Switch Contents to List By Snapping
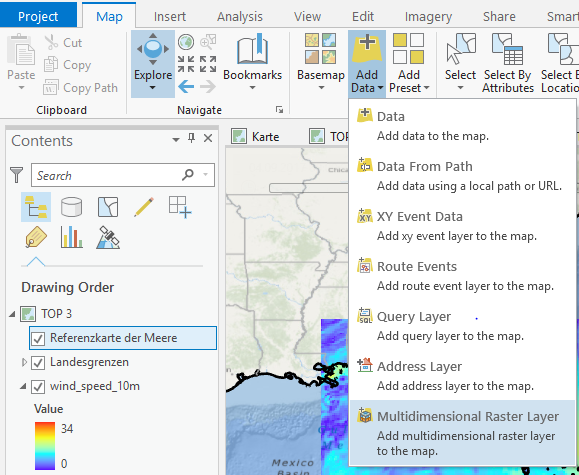The width and height of the screenshot is (579, 475). (x=180, y=207)
